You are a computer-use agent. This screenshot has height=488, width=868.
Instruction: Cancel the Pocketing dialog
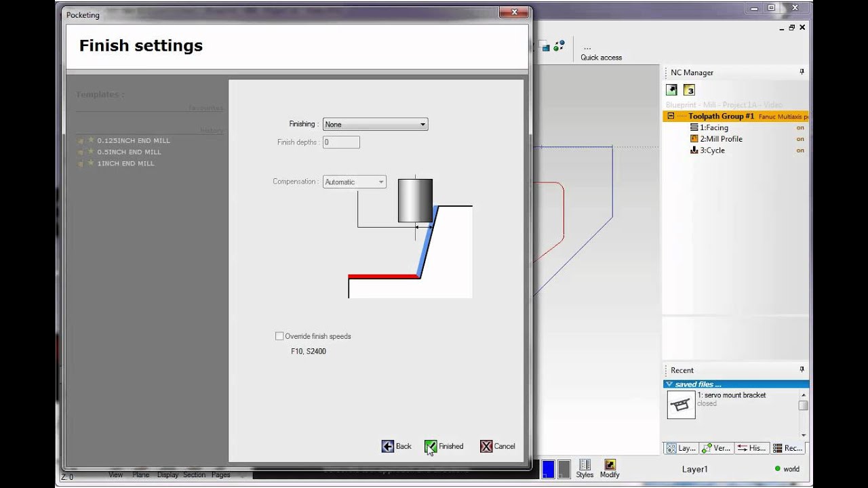point(498,446)
